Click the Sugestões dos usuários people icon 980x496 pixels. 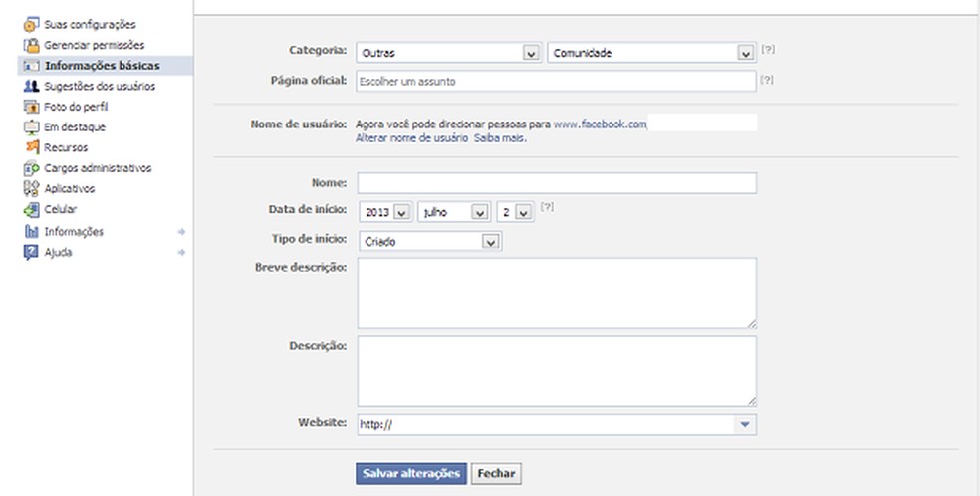coord(31,87)
